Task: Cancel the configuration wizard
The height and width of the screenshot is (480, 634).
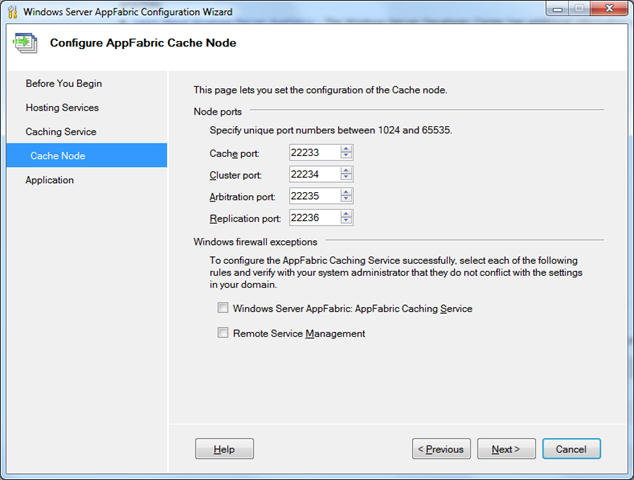Action: (x=571, y=449)
